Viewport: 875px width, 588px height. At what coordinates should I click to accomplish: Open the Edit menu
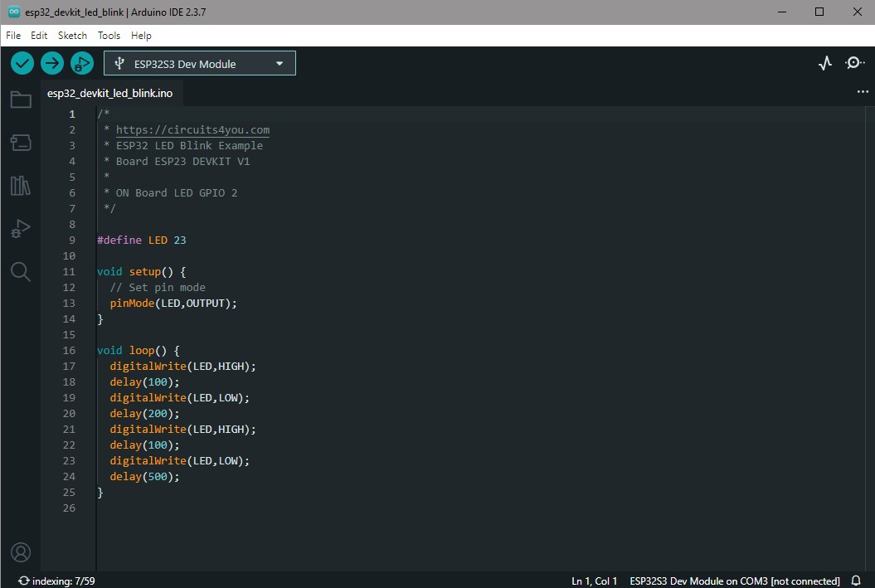(38, 35)
